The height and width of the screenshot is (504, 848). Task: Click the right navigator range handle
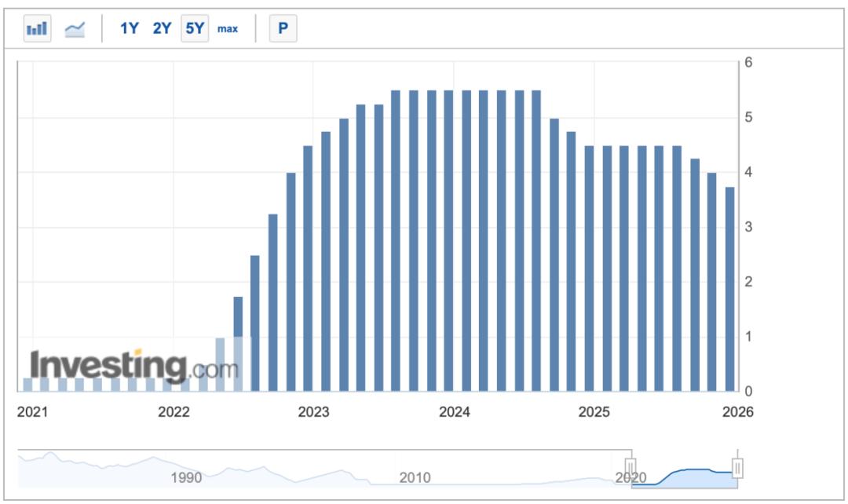pyautogui.click(x=737, y=469)
